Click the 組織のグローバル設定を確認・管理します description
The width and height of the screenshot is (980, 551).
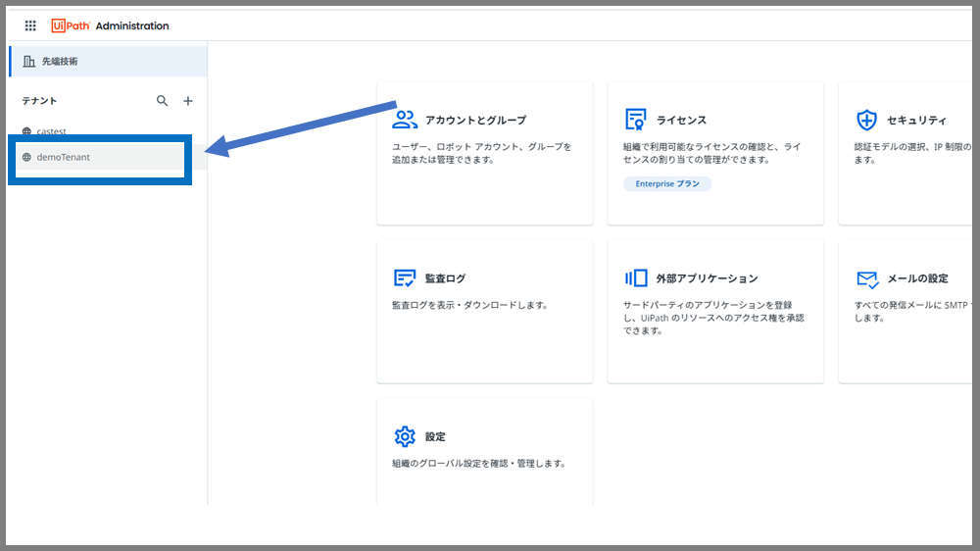pos(479,464)
